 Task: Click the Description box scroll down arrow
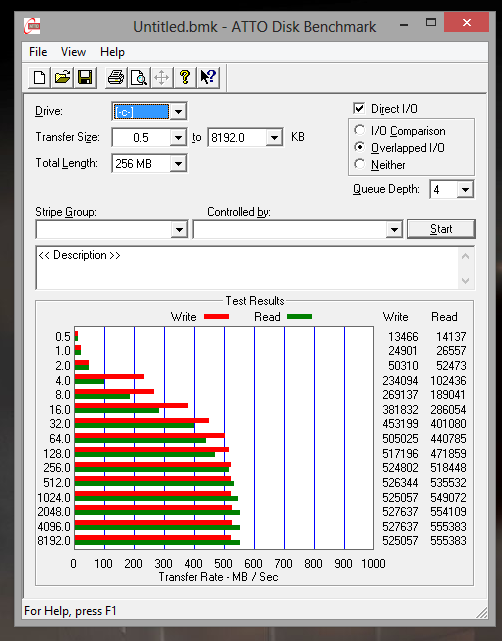(x=465, y=280)
